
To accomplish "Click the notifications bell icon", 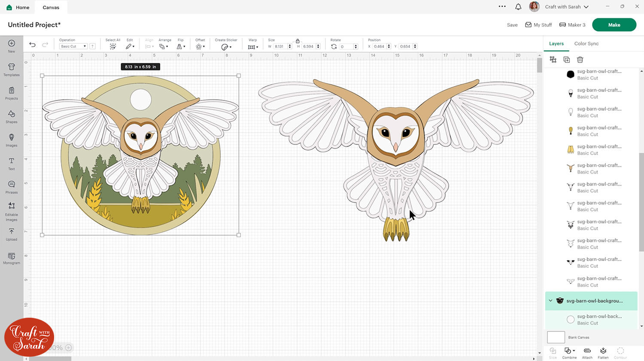I will click(x=518, y=6).
